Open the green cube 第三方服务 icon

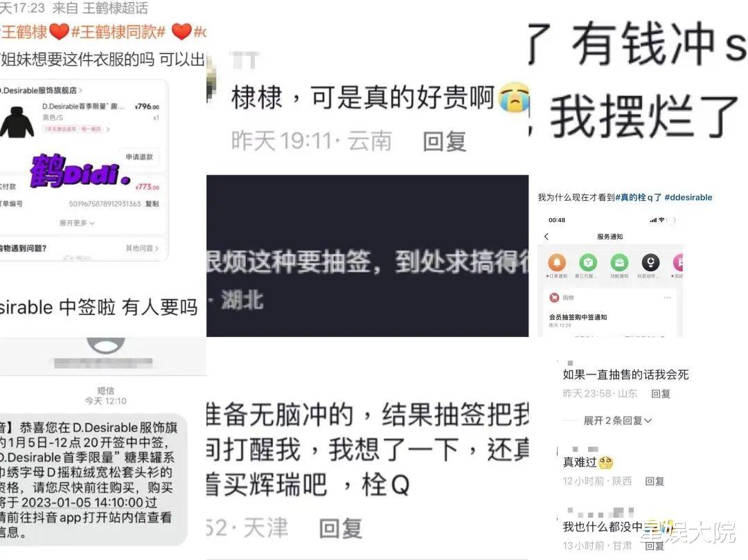click(x=588, y=262)
